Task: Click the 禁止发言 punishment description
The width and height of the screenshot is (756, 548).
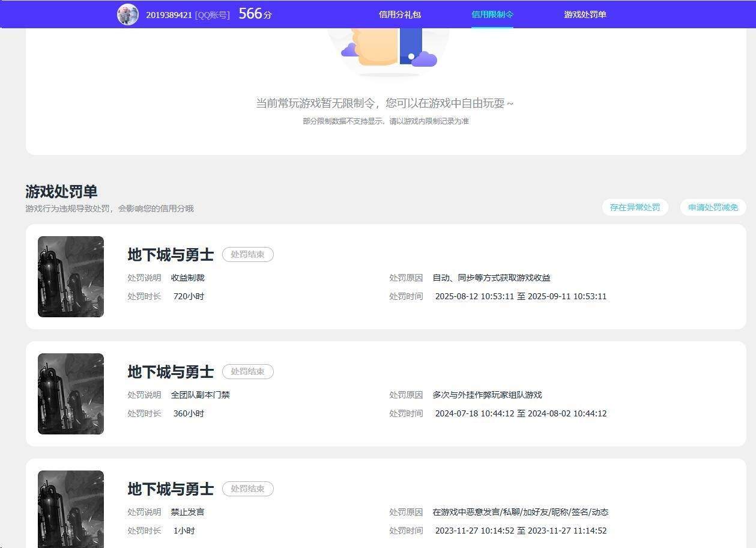Action: click(188, 512)
